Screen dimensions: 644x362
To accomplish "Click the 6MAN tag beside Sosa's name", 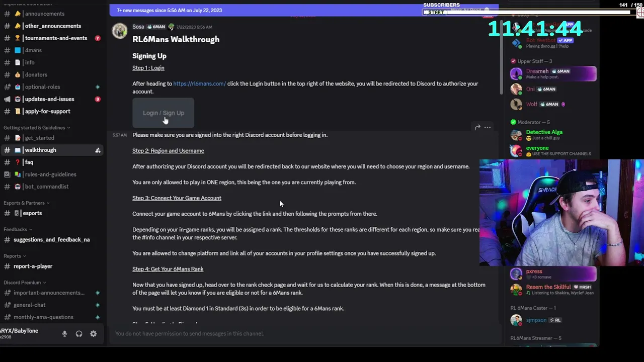I will [156, 27].
